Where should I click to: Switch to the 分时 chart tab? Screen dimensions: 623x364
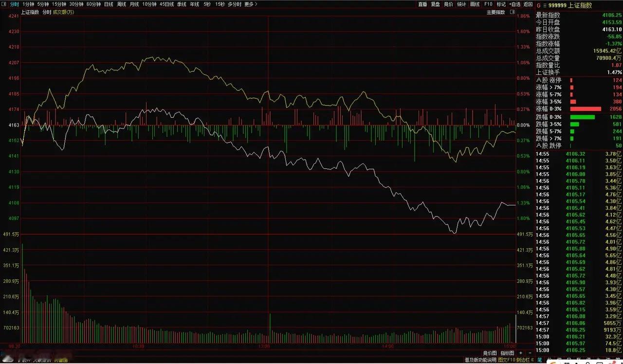click(x=15, y=4)
